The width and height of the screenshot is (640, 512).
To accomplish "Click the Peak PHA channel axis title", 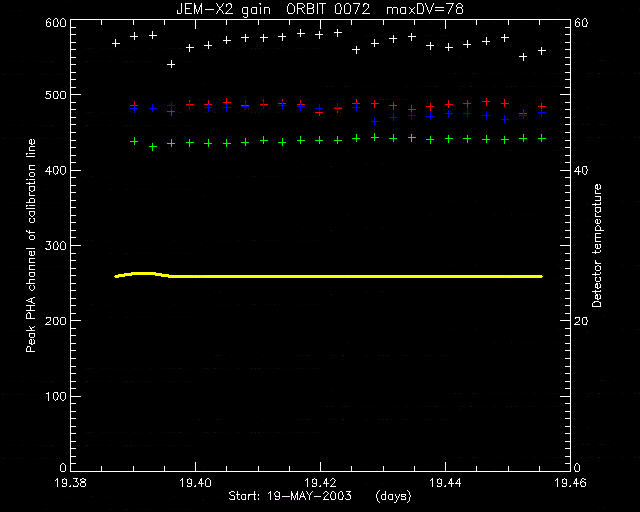I will coord(31,245).
